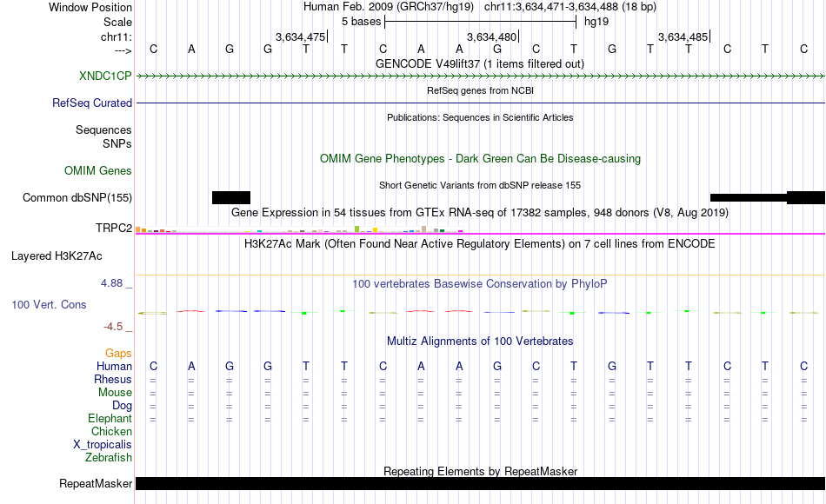Select the X_tropicalis alignment row label
Screen dimensions: 826x504
(103, 445)
